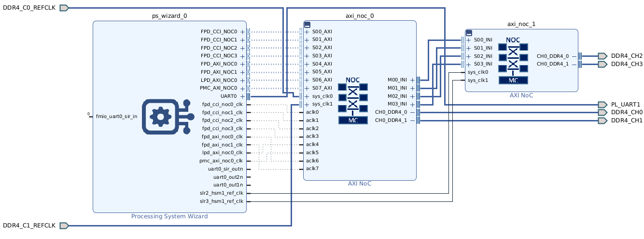Expand the FPD_CCI_NOC0 interface pin
Image resolution: width=644 pixels, height=239 pixels.
tap(242, 32)
